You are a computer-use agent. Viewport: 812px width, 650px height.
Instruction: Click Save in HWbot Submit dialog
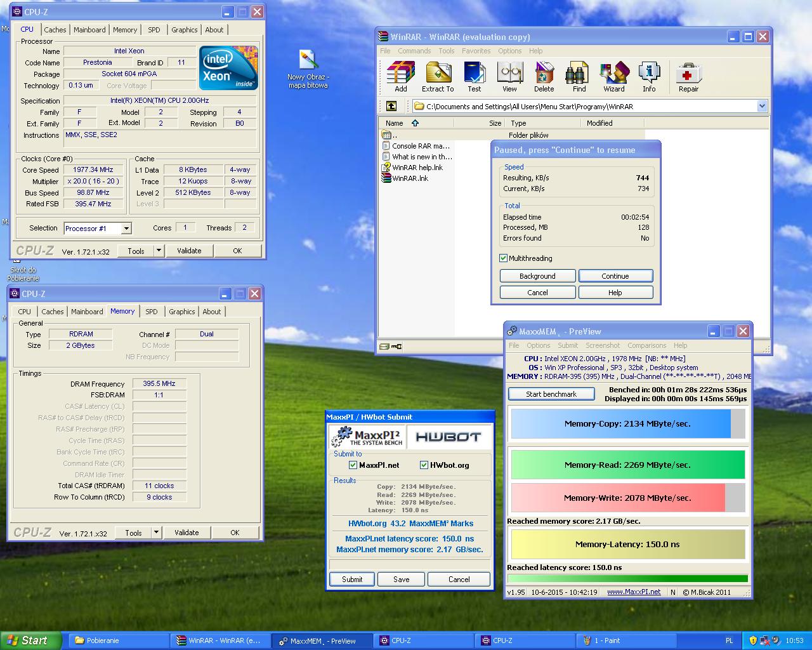(x=401, y=579)
